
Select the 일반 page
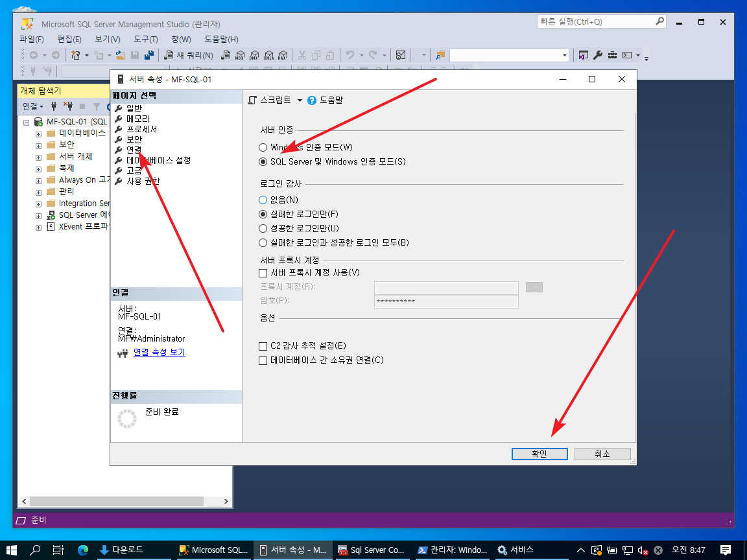(x=134, y=108)
